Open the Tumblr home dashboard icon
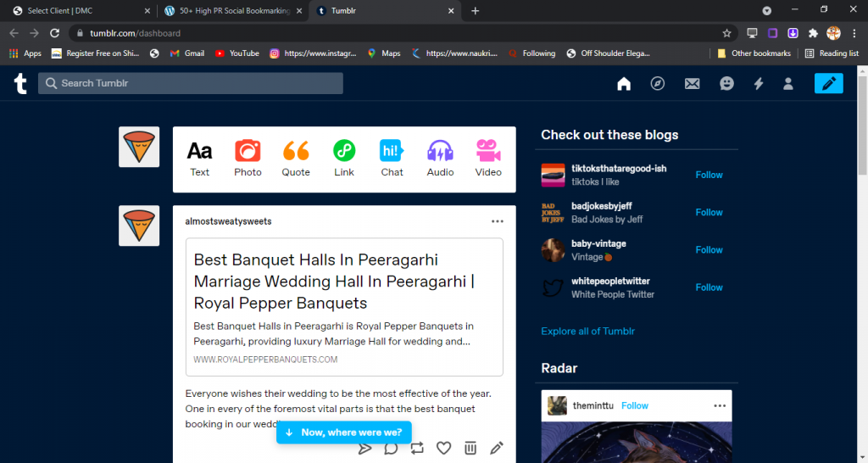Image resolution: width=868 pixels, height=463 pixels. (624, 84)
